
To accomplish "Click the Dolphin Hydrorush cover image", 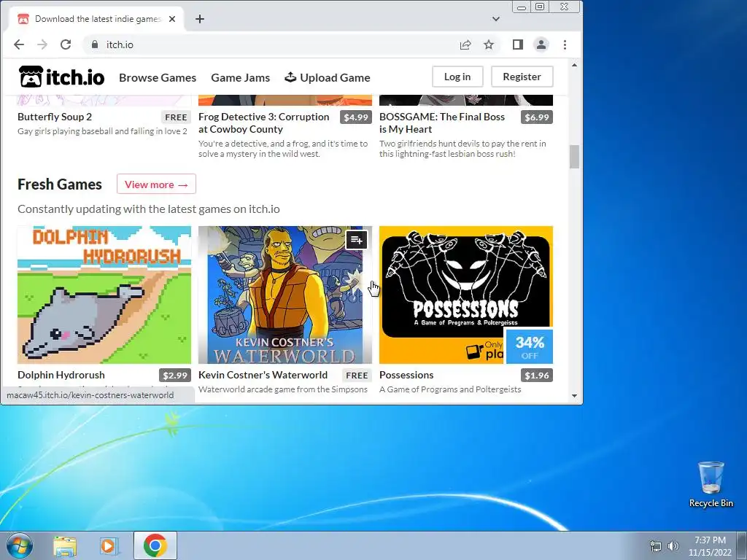I will click(x=104, y=295).
